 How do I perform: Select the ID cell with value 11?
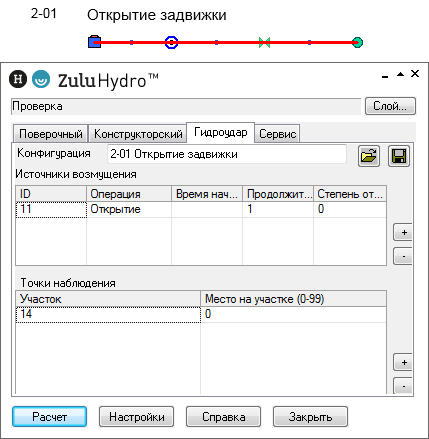tap(51, 209)
